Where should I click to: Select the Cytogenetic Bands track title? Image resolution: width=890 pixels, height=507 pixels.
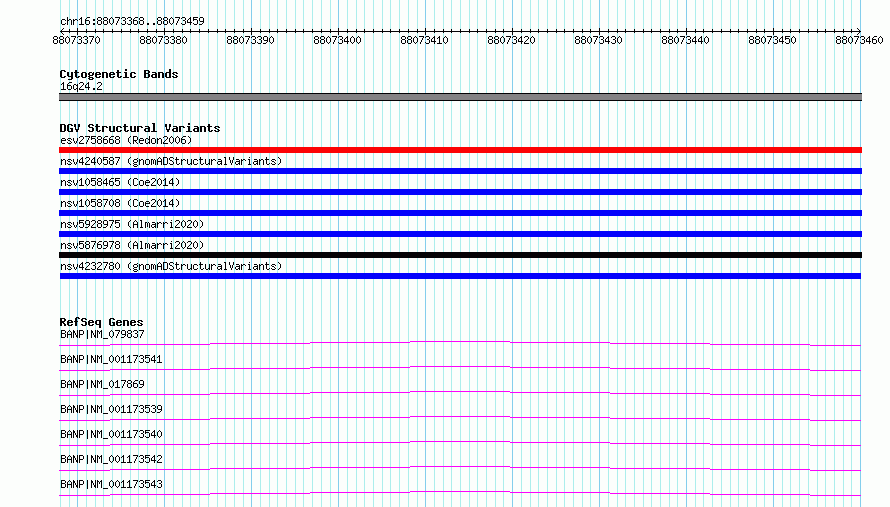(119, 74)
